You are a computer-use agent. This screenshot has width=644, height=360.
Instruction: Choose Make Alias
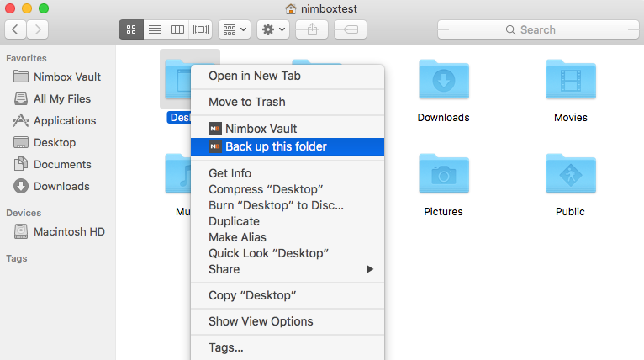coord(288,237)
